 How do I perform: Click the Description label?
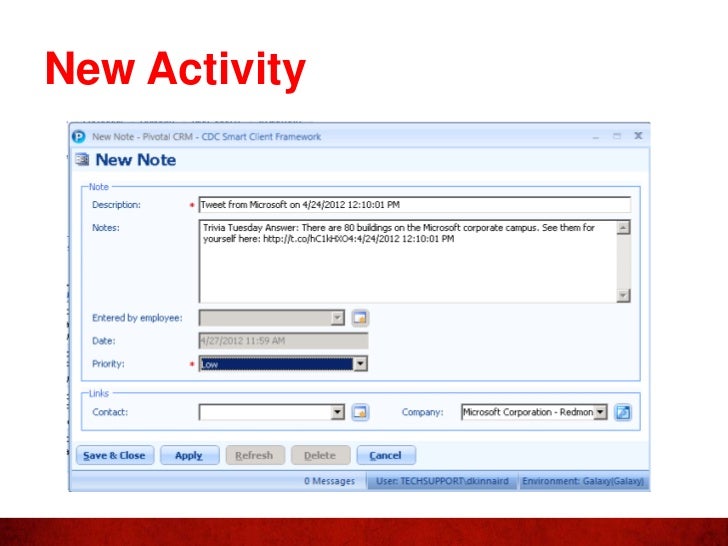pyautogui.click(x=116, y=205)
